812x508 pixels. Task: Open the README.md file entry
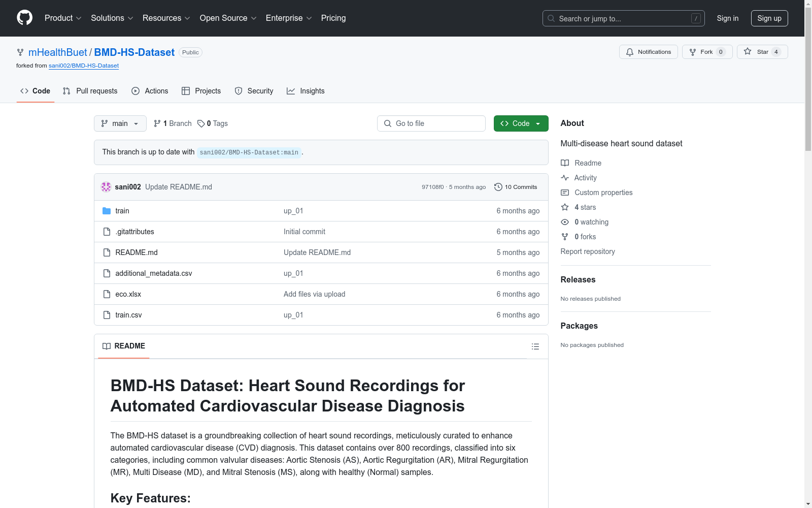[136, 252]
